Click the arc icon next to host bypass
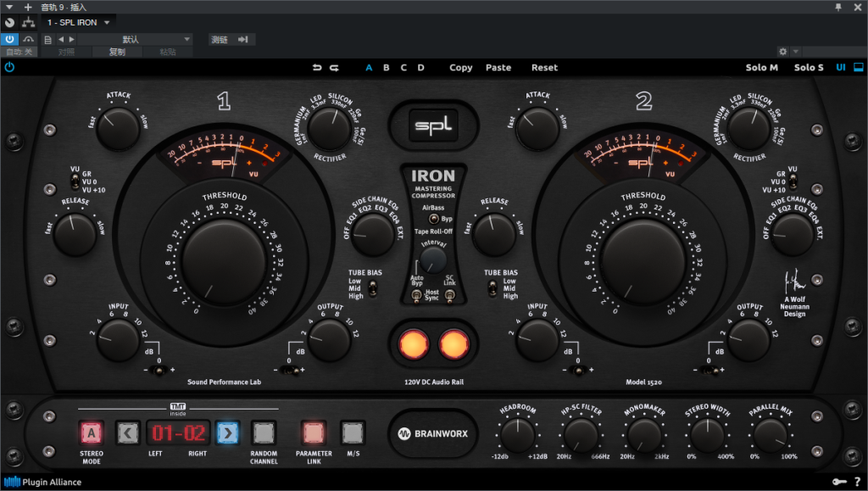This screenshot has height=491, width=868. pyautogui.click(x=28, y=39)
